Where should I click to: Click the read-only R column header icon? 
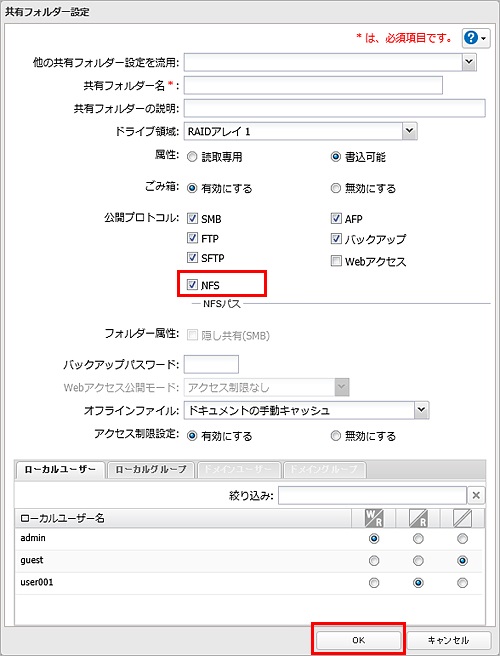[x=418, y=518]
